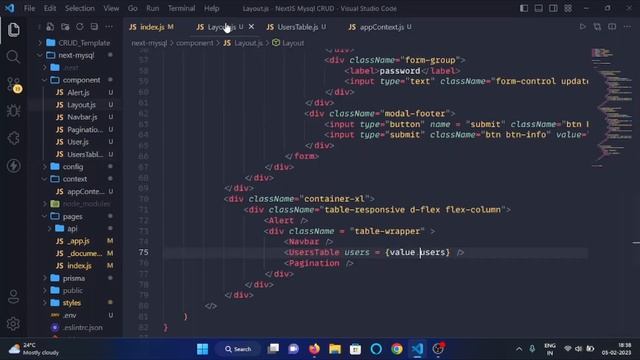Image resolution: width=640 pixels, height=360 pixels.
Task: Open Firefox from the taskbar
Action: 314,349
